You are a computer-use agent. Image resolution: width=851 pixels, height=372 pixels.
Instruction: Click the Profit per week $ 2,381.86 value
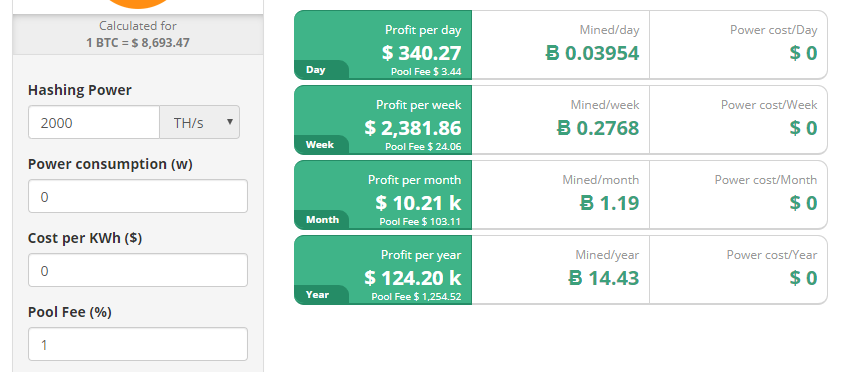coord(412,128)
